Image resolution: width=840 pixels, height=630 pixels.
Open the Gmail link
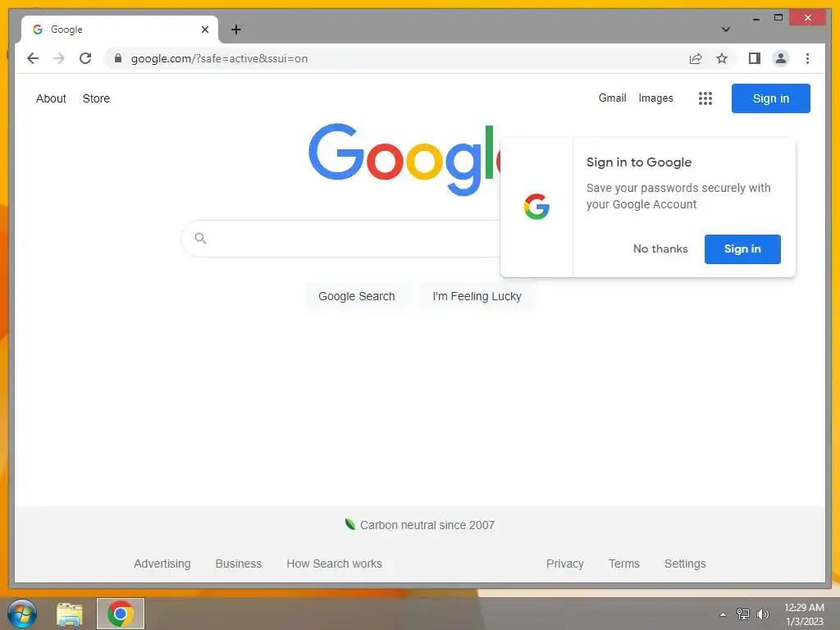point(612,98)
